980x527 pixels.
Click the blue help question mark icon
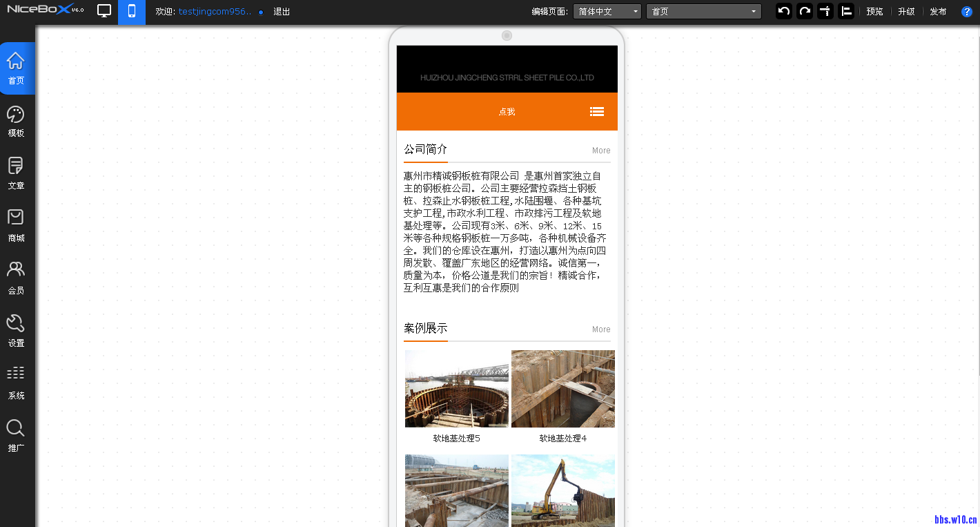(x=967, y=12)
